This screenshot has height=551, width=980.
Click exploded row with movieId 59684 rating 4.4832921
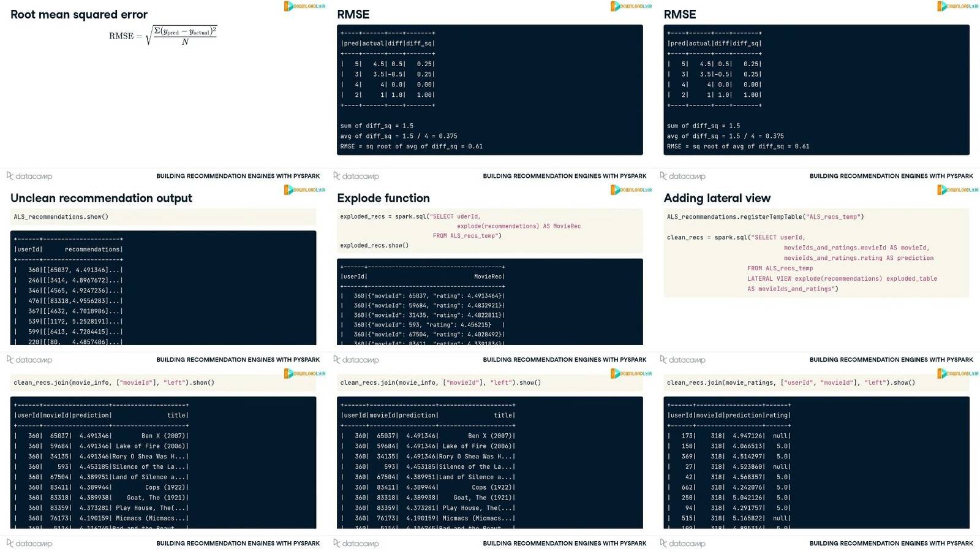point(423,306)
